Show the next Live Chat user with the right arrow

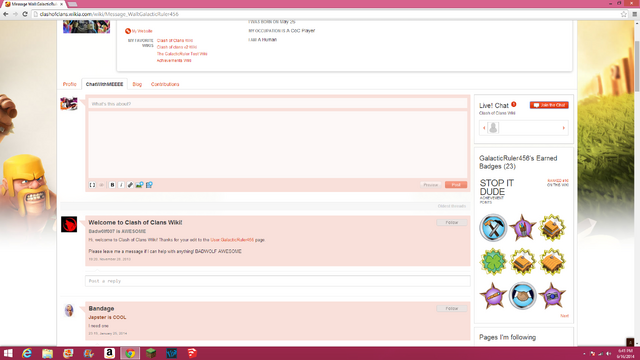(x=564, y=128)
